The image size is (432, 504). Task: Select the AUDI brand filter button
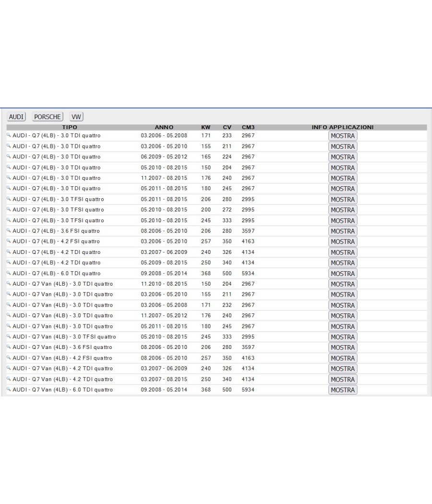tap(16, 117)
